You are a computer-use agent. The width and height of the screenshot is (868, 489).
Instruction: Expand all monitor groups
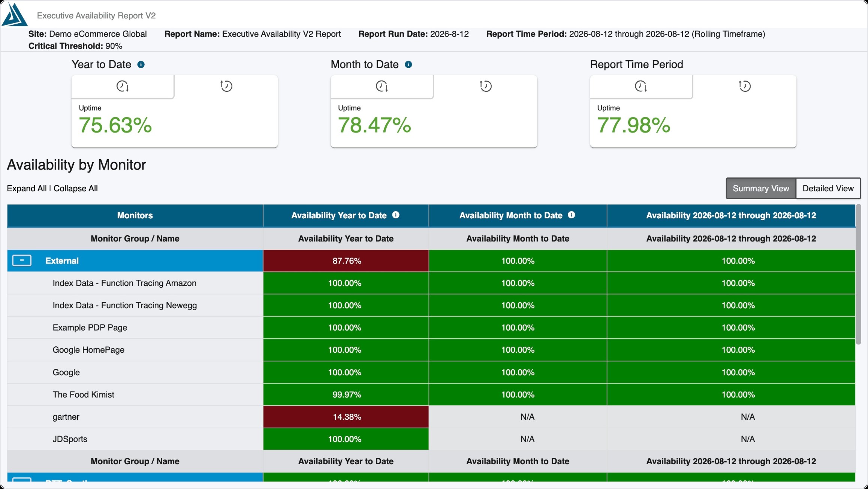tap(27, 188)
